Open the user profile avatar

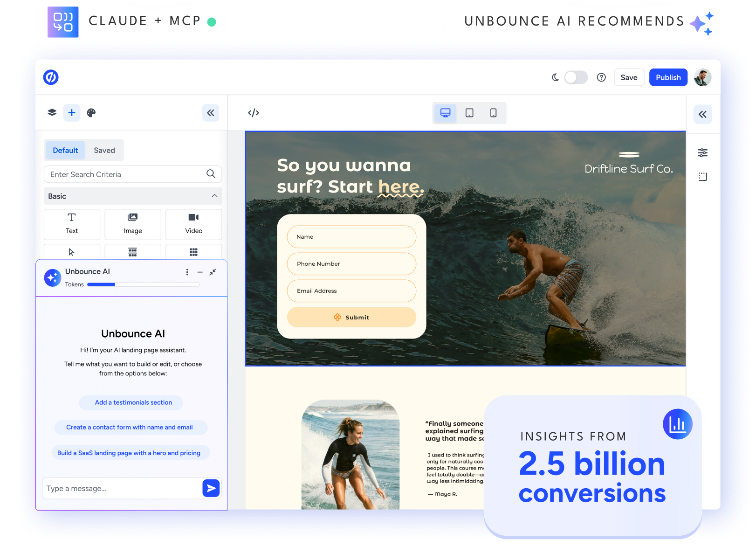(x=702, y=77)
